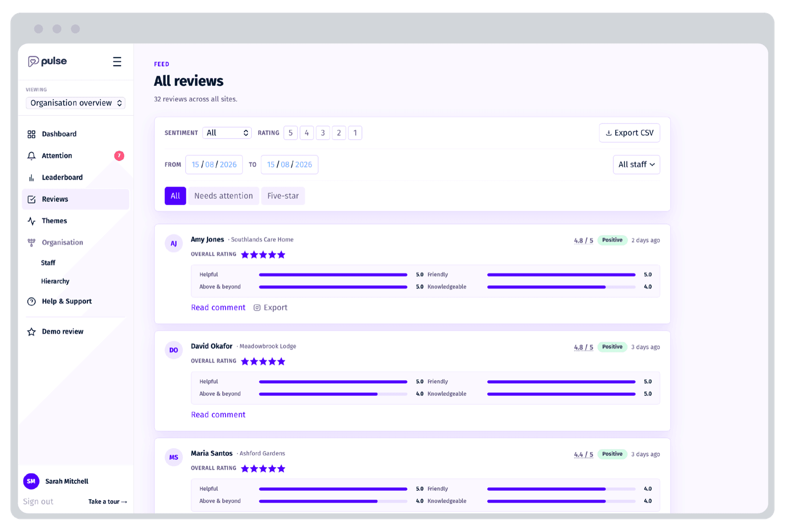Click David Okafor Above & beyond rating bar
This screenshot has width=785, height=532.
click(x=333, y=394)
